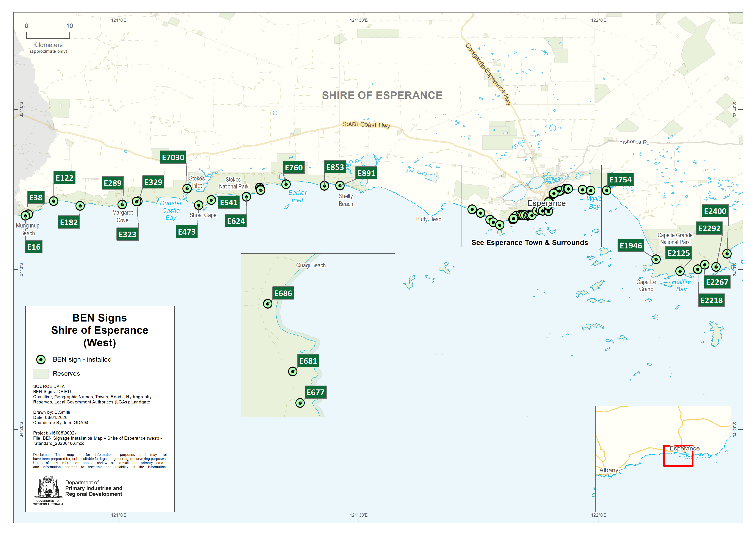Click the sign marker at Stokes Inlet
Viewport: 756px width, 535px height.
(x=187, y=188)
